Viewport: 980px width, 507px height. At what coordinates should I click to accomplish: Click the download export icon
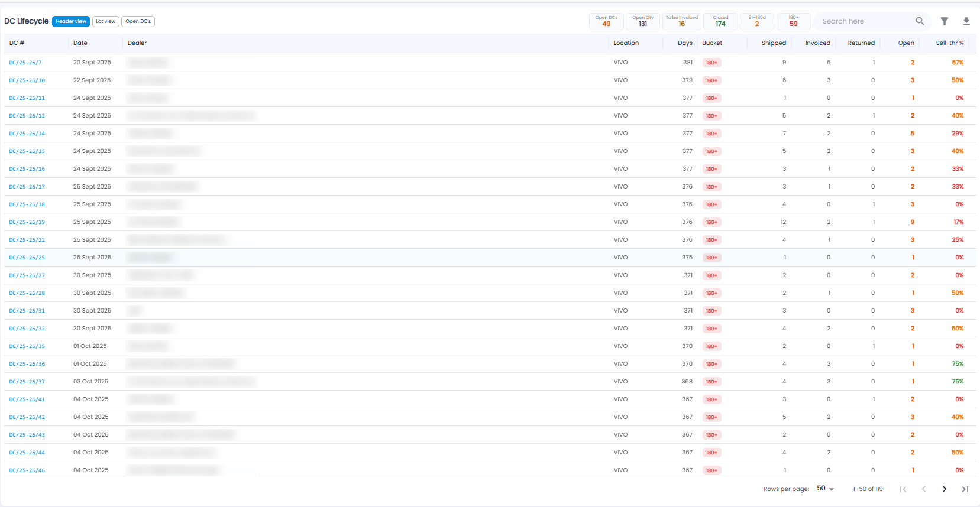pos(966,21)
